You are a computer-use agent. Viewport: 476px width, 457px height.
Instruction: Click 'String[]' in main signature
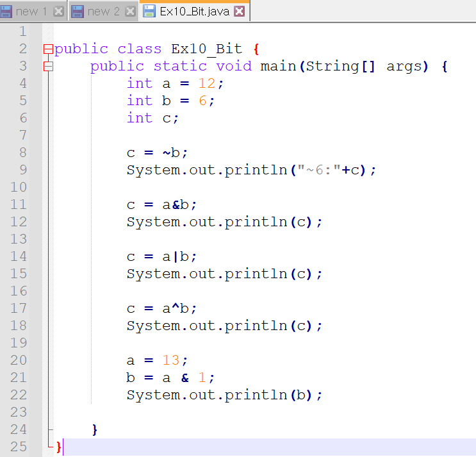341,67
